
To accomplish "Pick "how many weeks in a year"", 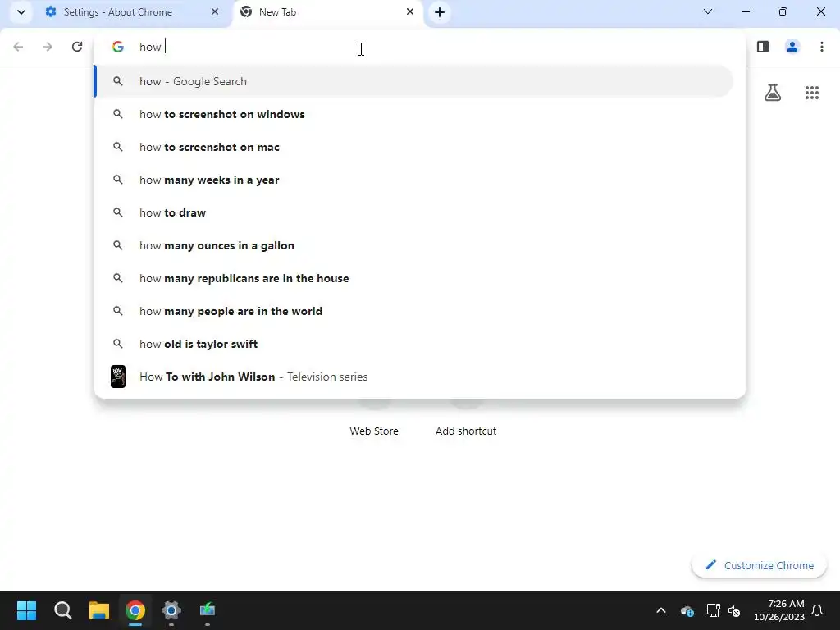I will tap(414, 180).
